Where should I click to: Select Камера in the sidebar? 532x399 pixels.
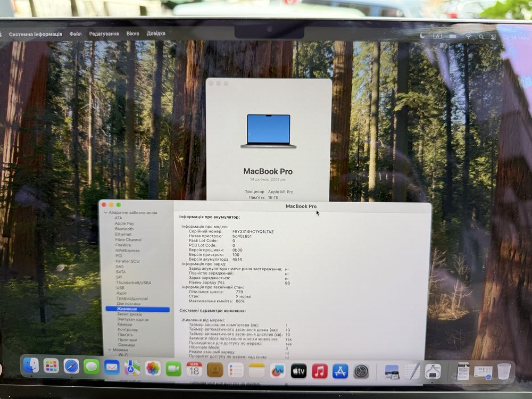[124, 325]
